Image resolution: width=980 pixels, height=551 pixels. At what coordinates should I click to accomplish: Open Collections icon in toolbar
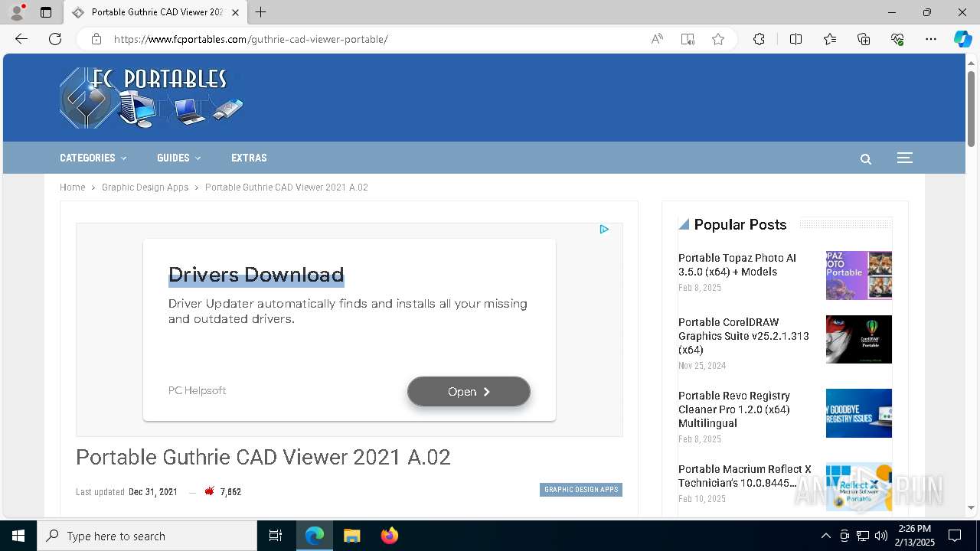pyautogui.click(x=864, y=39)
